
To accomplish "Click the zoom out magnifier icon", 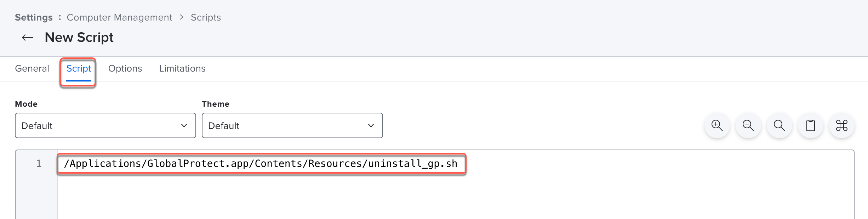I will pos(748,125).
